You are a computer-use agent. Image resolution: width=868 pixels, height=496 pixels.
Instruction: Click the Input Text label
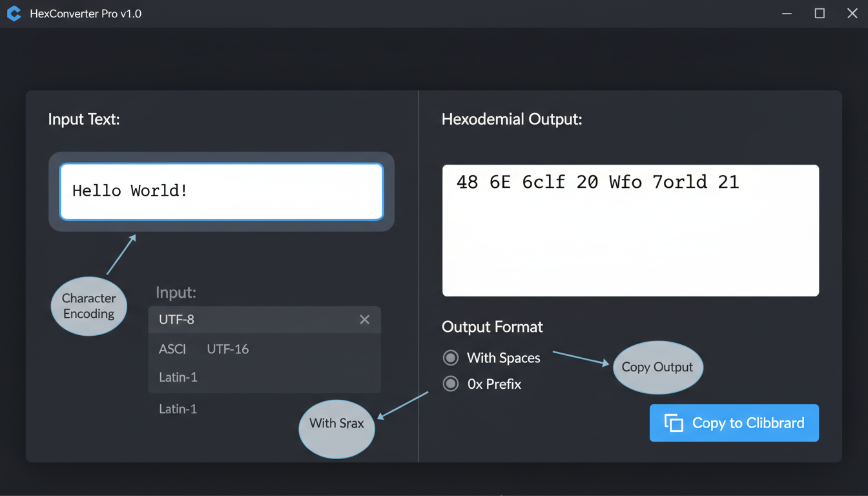pos(84,119)
